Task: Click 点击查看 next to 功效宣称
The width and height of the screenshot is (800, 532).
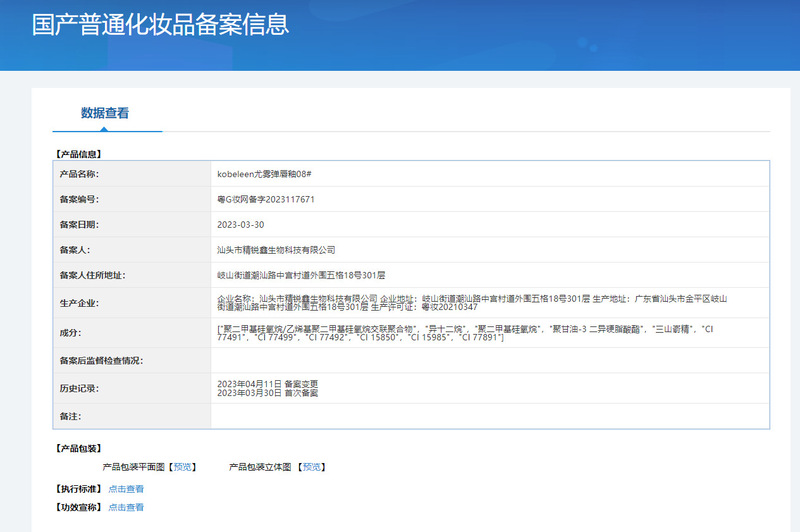Action: [x=126, y=508]
